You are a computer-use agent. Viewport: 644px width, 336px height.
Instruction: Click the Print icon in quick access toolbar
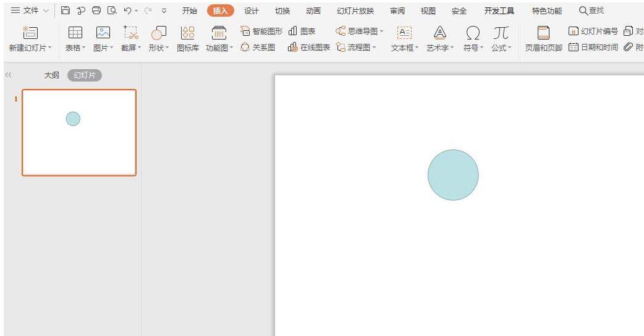click(96, 10)
